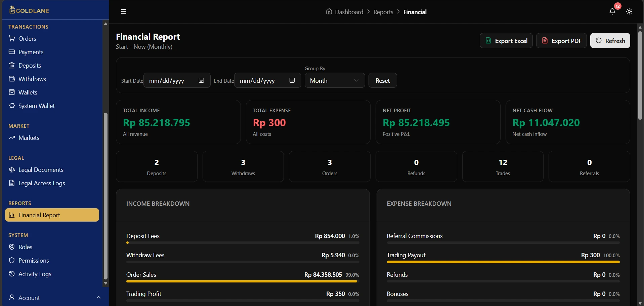Screen dimensions: 644x306
Task: Click the Account user icon in sidebar
Action: click(x=12, y=297)
